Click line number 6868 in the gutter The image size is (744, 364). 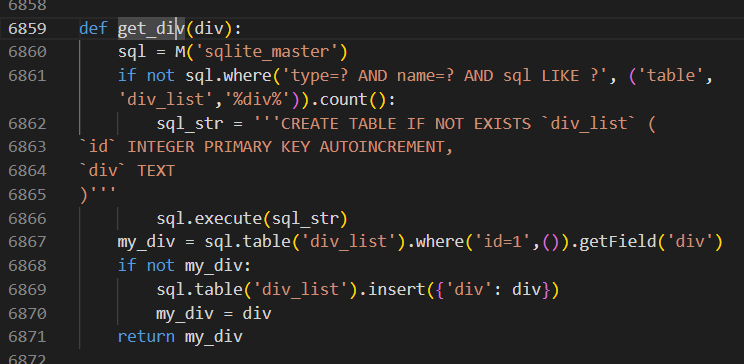[x=27, y=265]
